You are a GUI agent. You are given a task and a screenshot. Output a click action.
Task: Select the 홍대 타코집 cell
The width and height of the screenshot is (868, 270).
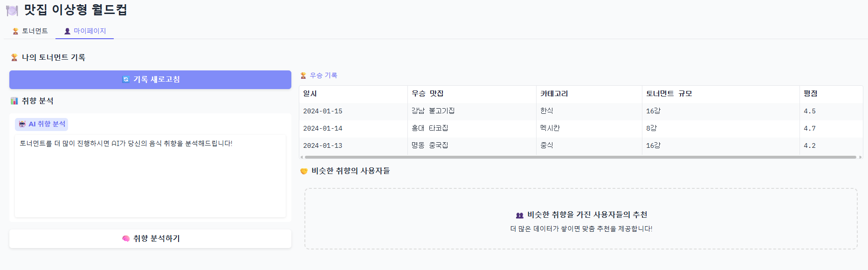pyautogui.click(x=472, y=128)
